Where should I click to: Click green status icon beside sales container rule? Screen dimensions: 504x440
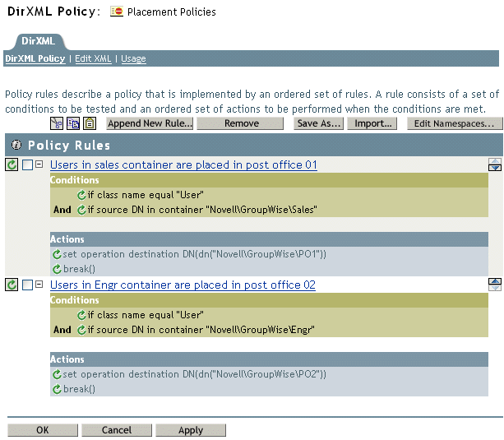click(x=12, y=165)
